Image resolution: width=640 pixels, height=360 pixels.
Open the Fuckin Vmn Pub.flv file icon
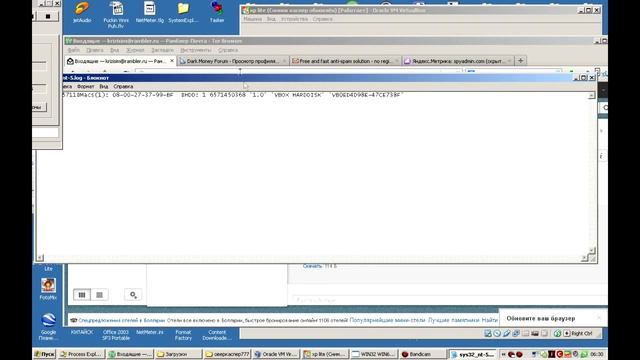tap(116, 14)
